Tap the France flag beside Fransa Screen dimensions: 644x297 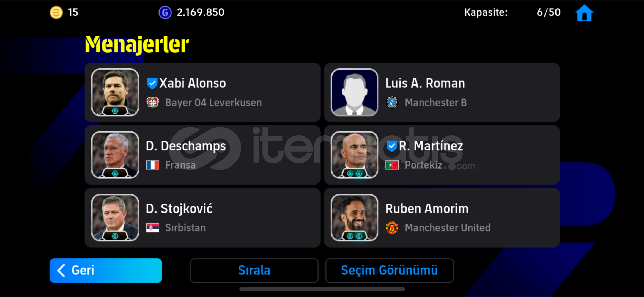coord(153,165)
